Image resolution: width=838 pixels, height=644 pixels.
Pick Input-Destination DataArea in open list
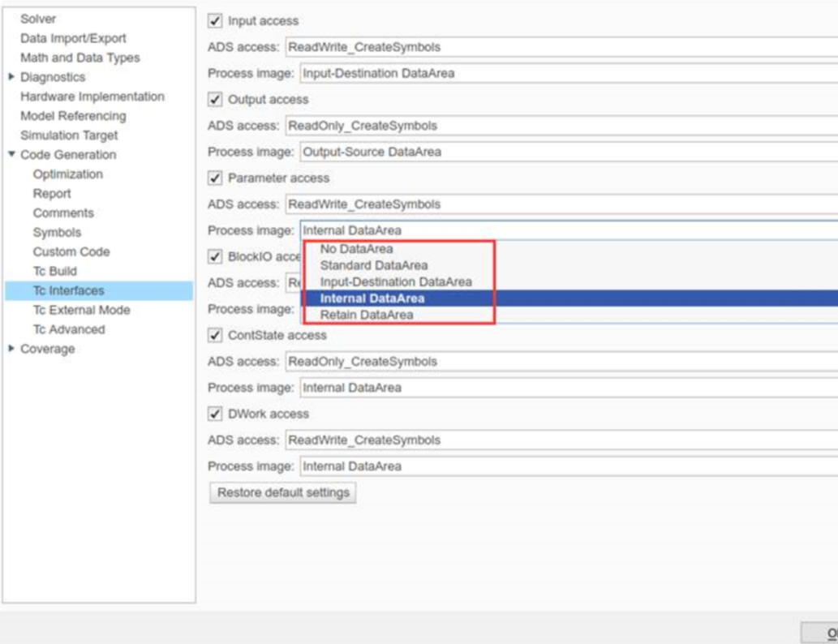pos(395,281)
